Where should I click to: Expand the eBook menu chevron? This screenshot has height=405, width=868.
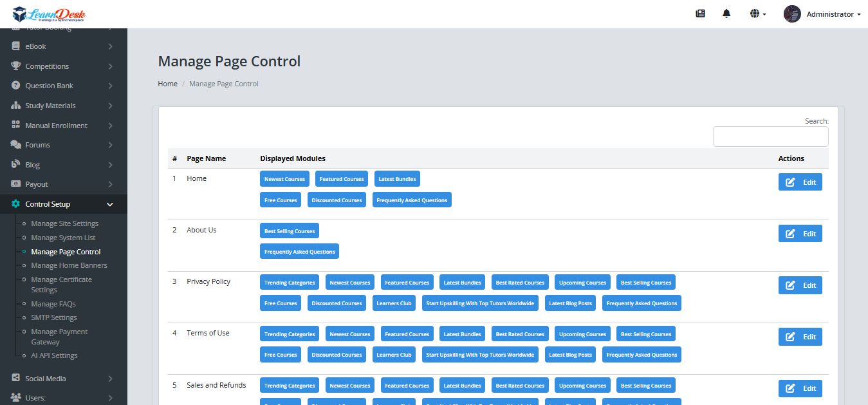111,46
